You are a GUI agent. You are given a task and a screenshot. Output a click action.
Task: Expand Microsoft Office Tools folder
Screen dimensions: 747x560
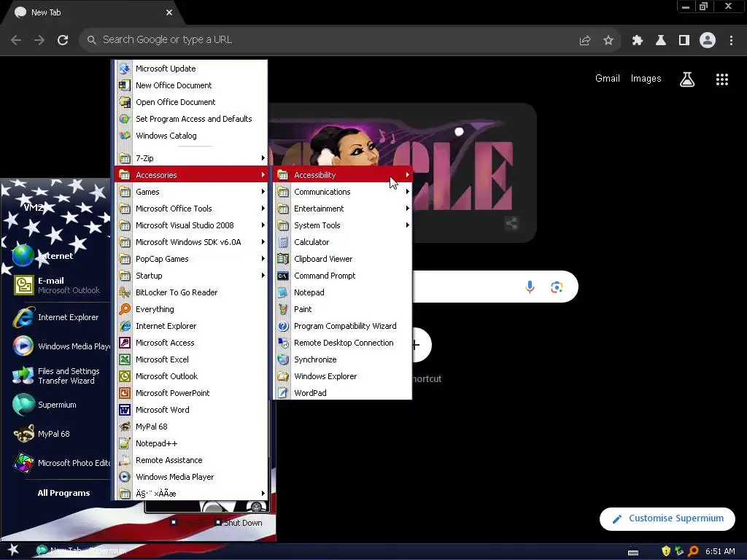[192, 209]
